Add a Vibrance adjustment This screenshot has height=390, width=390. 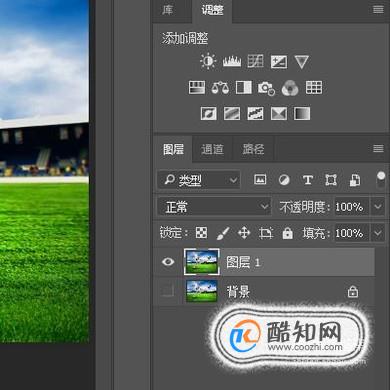point(302,62)
